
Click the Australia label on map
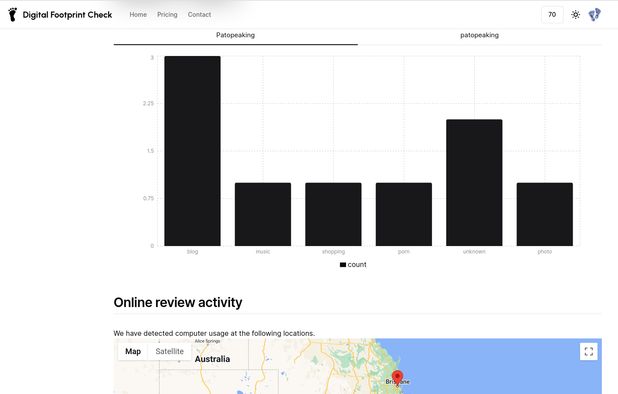click(x=212, y=359)
